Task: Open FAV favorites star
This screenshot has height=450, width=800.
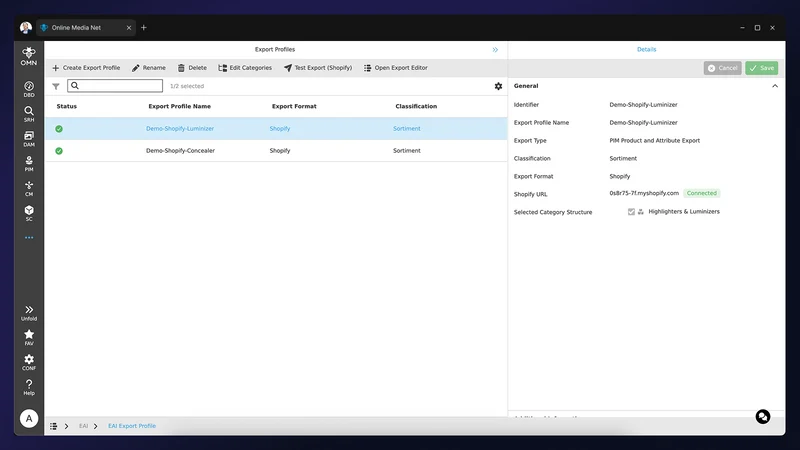Action: (29, 337)
